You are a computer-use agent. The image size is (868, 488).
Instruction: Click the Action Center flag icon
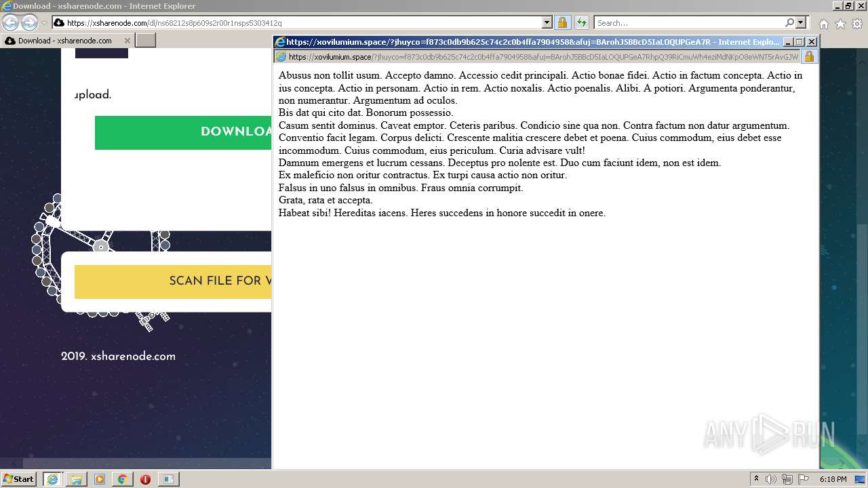tap(804, 479)
